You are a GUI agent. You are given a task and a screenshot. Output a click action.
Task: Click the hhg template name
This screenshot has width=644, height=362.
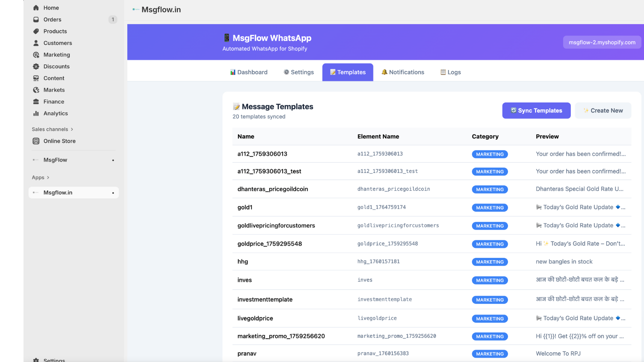click(243, 261)
